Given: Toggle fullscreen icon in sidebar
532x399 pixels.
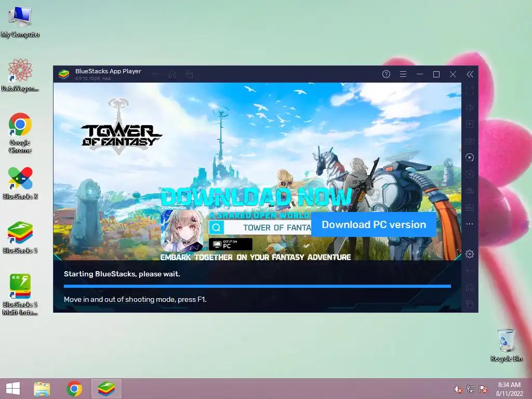Looking at the screenshot, I should click(x=470, y=91).
